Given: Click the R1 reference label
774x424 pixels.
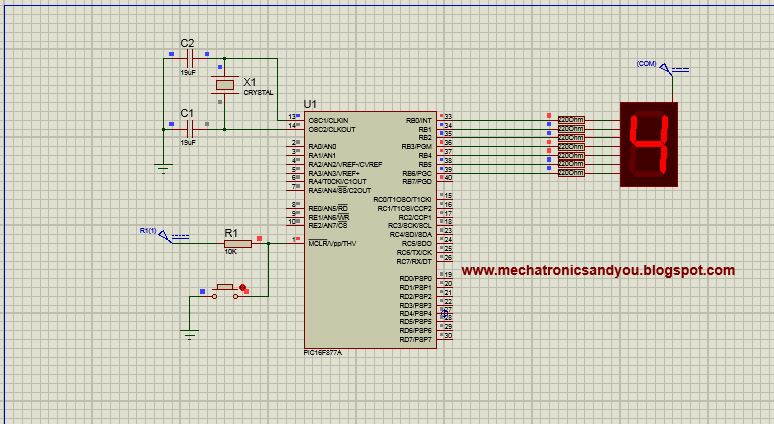Looking at the screenshot, I should pos(231,233).
